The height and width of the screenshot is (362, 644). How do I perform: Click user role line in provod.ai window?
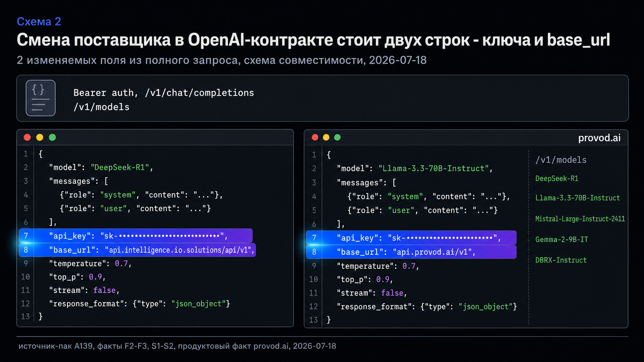pos(423,210)
